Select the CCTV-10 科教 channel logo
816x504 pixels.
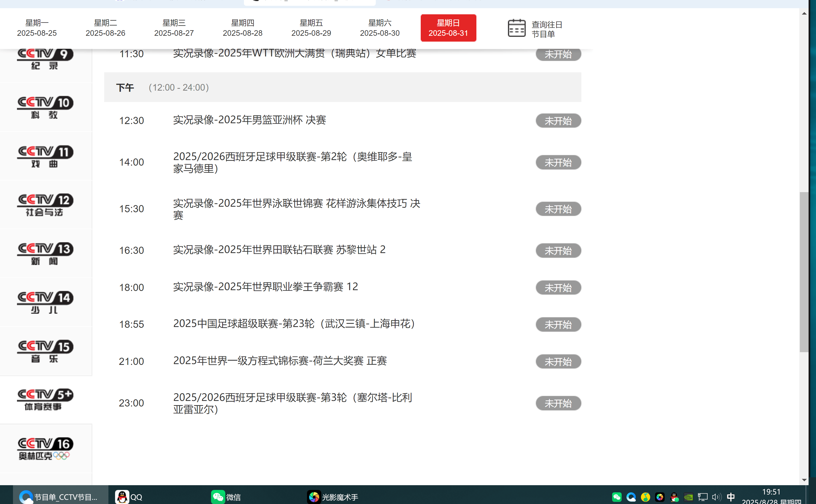click(x=45, y=107)
